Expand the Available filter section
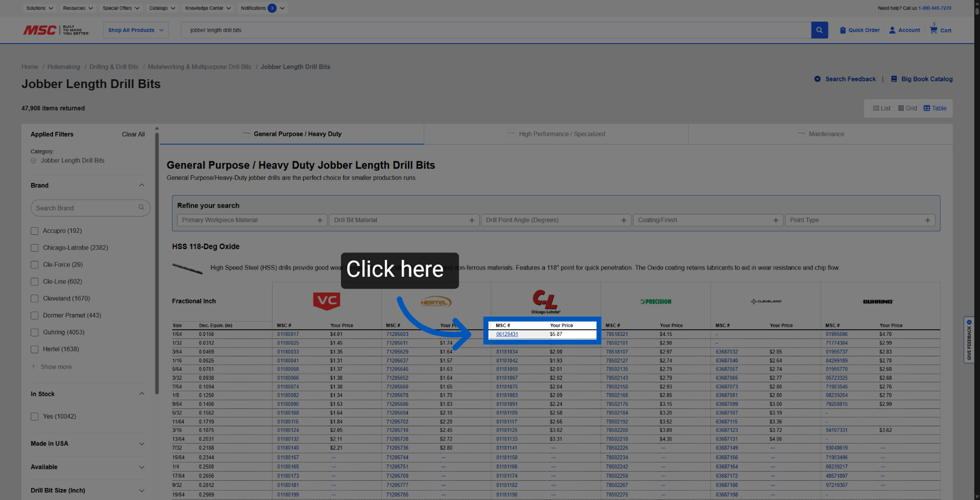This screenshot has height=500, width=980. (x=141, y=467)
